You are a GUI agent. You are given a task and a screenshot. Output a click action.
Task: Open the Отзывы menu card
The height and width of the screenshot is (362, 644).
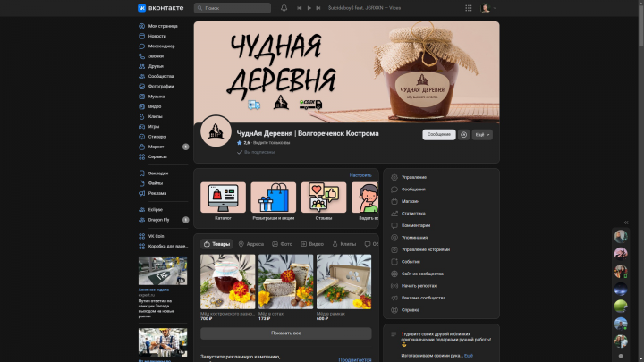pos(324,201)
